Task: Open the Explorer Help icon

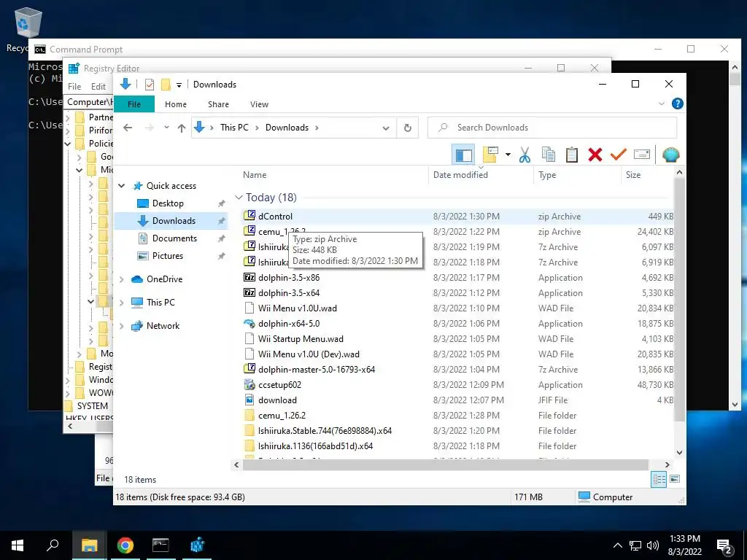Action: 677,104
